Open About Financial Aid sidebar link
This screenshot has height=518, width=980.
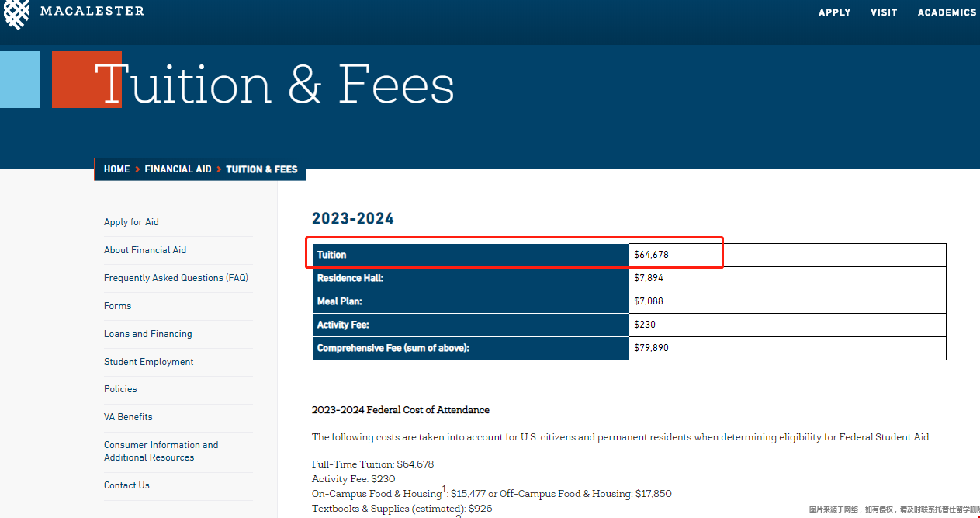coord(145,250)
